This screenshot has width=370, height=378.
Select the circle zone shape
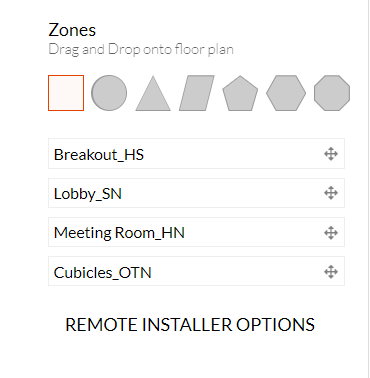(109, 93)
